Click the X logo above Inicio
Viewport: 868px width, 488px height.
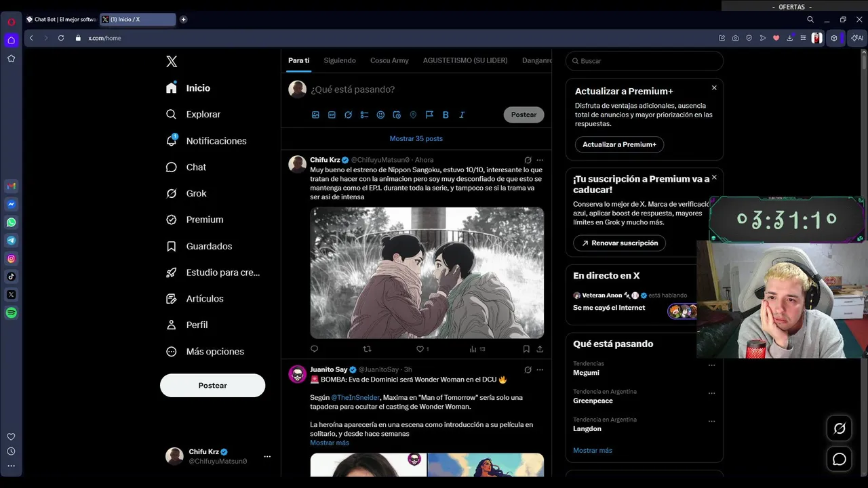[x=172, y=62]
